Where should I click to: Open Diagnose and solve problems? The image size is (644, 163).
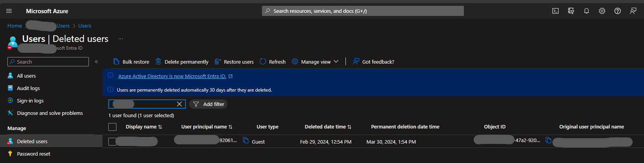(x=51, y=113)
